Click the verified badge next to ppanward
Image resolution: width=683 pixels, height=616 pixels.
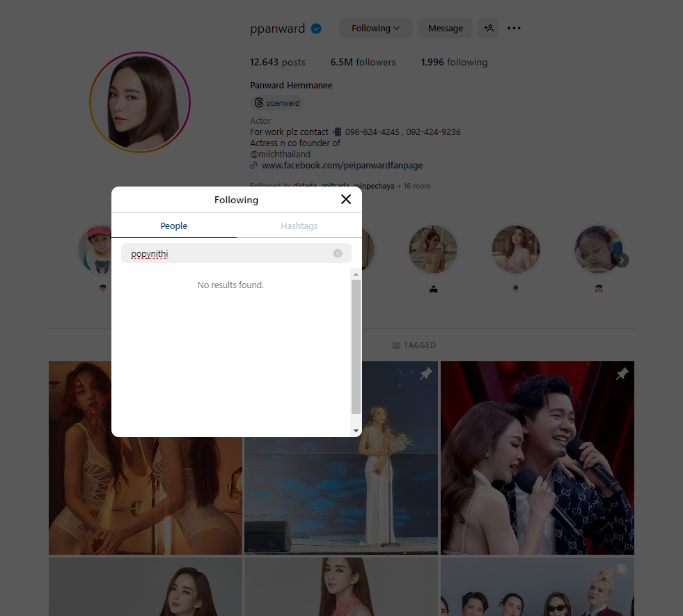[316, 29]
